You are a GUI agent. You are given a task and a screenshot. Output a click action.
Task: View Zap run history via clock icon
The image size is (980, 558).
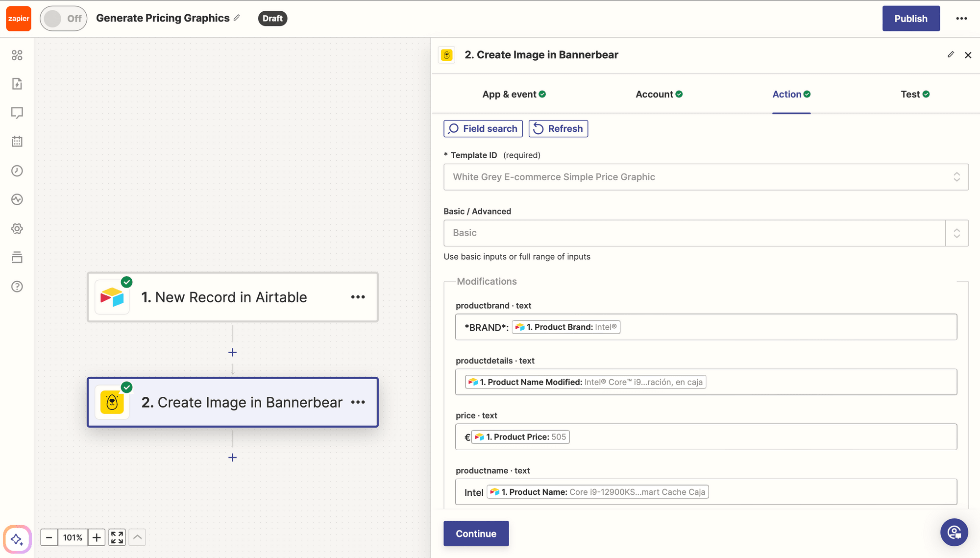(x=17, y=170)
